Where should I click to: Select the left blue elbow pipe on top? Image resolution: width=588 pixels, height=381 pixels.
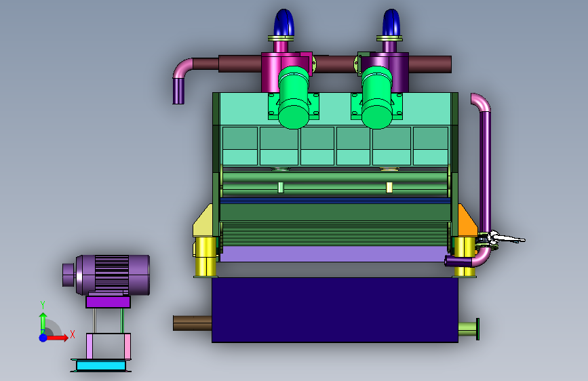pos(284,22)
